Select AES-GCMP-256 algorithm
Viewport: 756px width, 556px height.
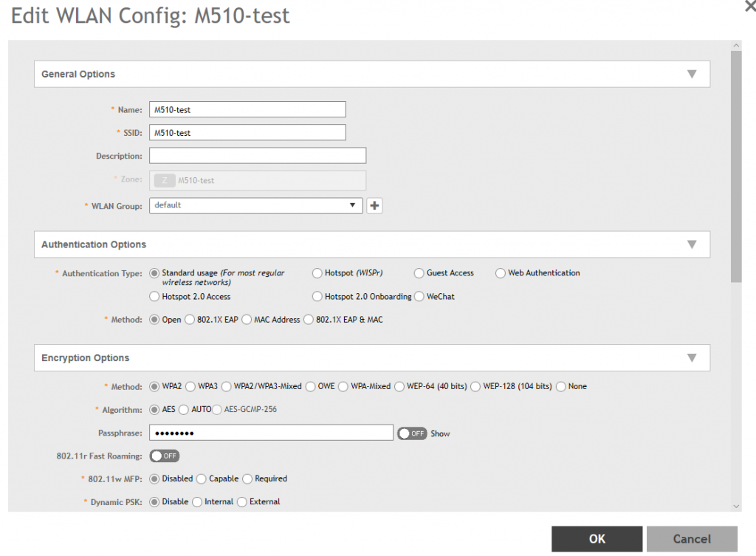tap(219, 410)
